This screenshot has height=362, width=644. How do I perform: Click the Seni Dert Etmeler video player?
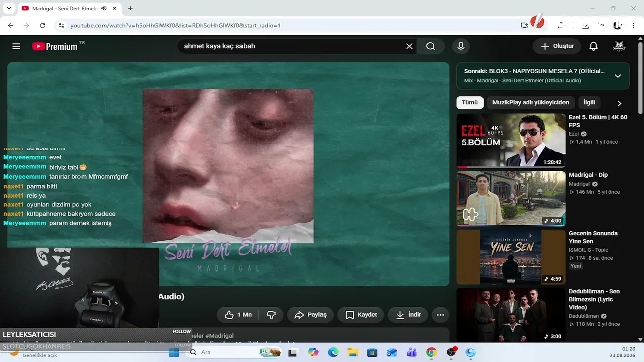pyautogui.click(x=228, y=174)
